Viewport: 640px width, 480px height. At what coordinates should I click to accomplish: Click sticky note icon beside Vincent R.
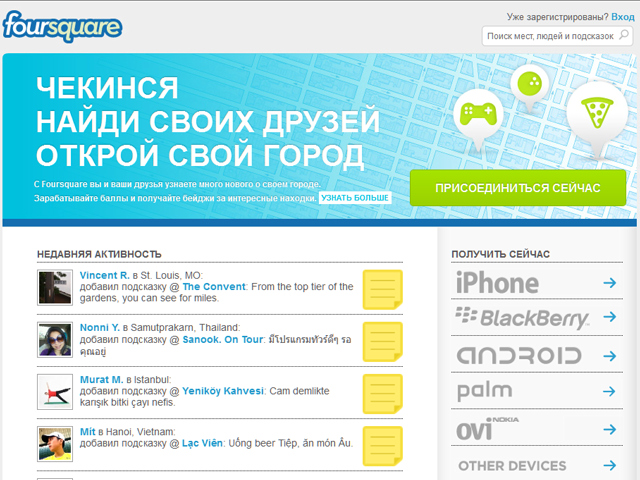(x=381, y=290)
